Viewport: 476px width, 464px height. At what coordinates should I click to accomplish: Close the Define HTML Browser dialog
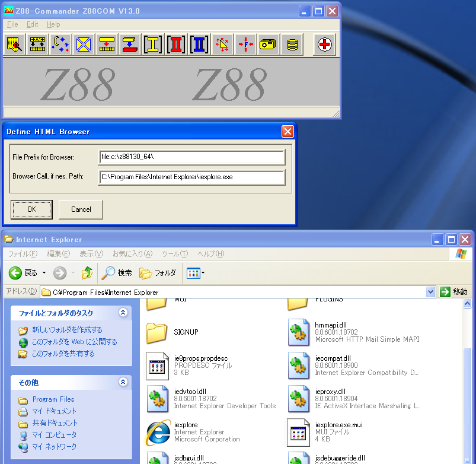click(x=287, y=132)
